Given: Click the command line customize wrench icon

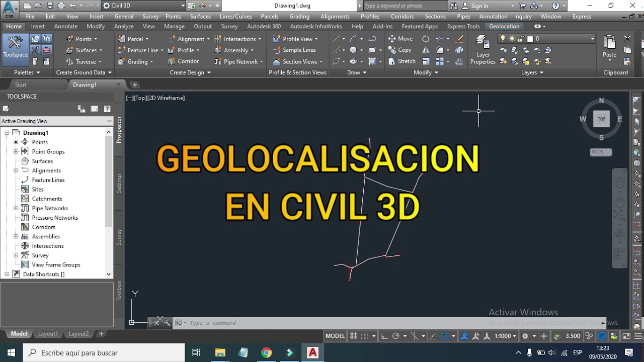Looking at the screenshot, I should click(x=167, y=323).
